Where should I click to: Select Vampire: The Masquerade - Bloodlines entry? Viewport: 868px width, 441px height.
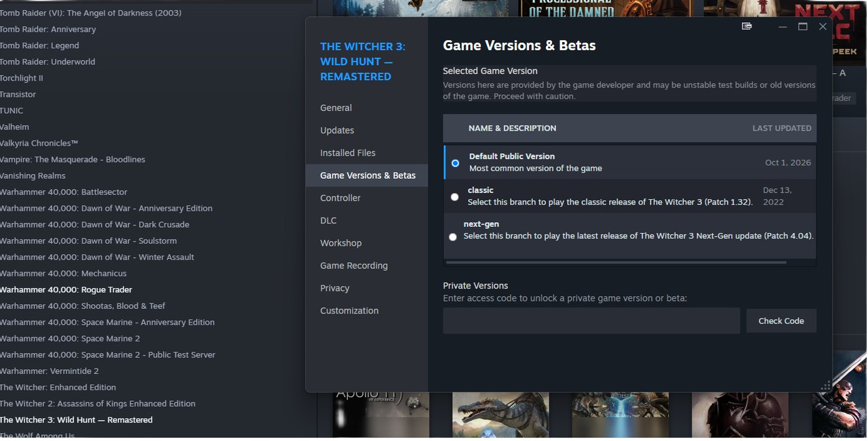coord(73,159)
